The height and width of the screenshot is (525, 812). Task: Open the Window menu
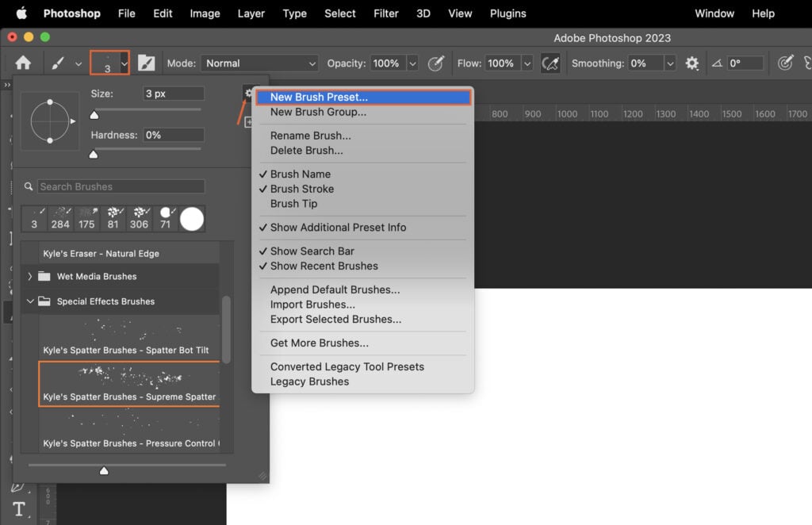[x=714, y=13]
